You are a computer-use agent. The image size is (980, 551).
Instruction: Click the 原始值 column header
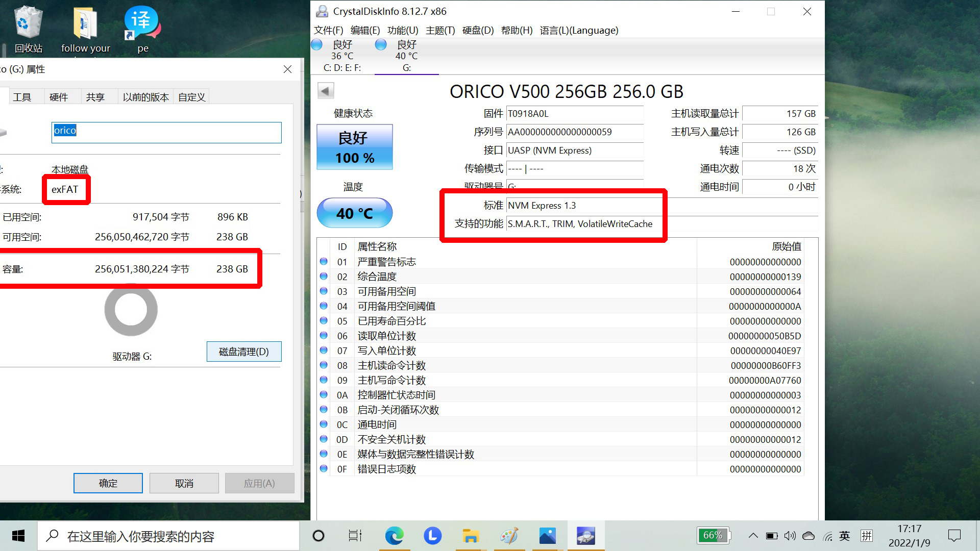[750, 246]
